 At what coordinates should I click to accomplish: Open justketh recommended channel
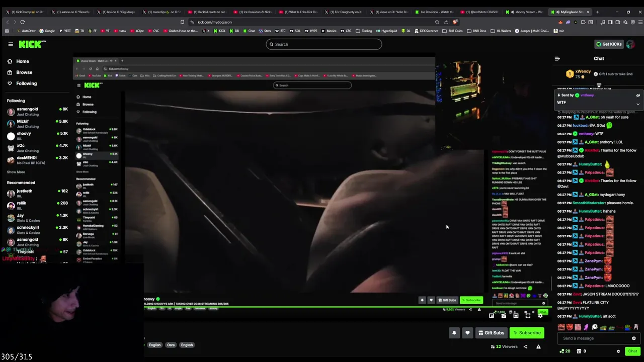pyautogui.click(x=37, y=194)
